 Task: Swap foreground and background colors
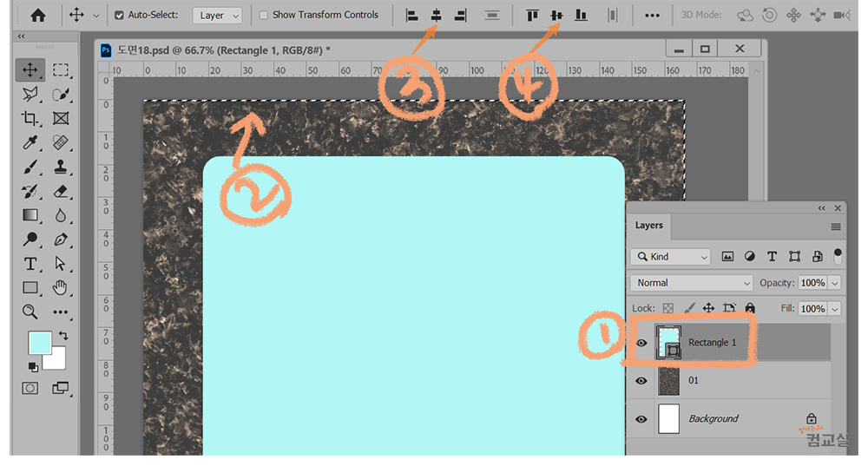[63, 335]
